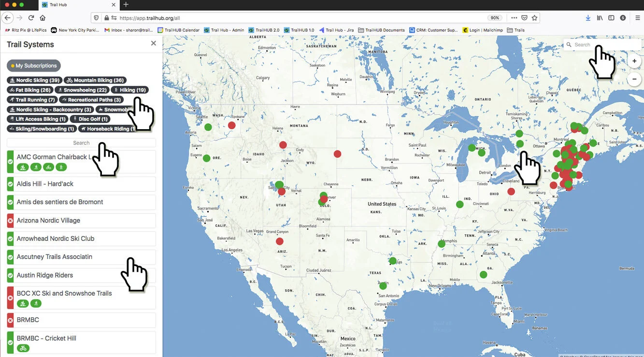This screenshot has height=357, width=644.
Task: Bookmark this page with star icon
Action: click(534, 17)
